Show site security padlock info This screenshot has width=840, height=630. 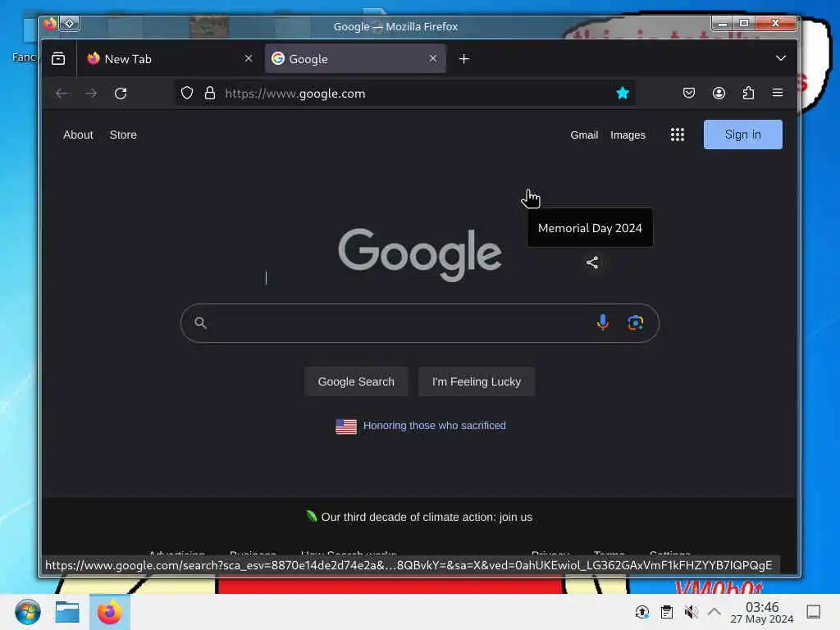tap(210, 94)
